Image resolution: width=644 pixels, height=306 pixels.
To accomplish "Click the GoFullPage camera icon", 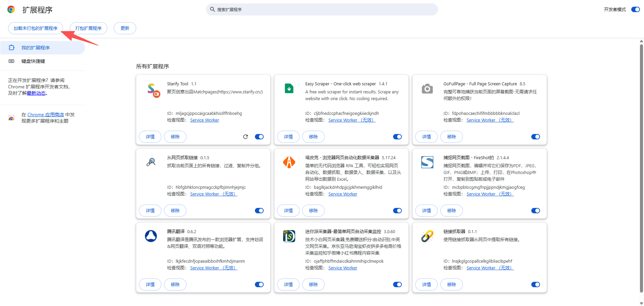I will (427, 88).
